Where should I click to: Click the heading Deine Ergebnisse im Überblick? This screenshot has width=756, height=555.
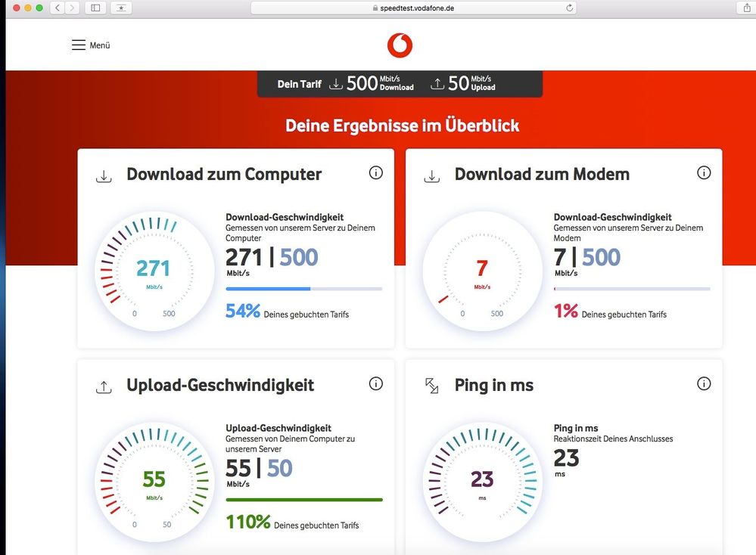[x=402, y=126]
